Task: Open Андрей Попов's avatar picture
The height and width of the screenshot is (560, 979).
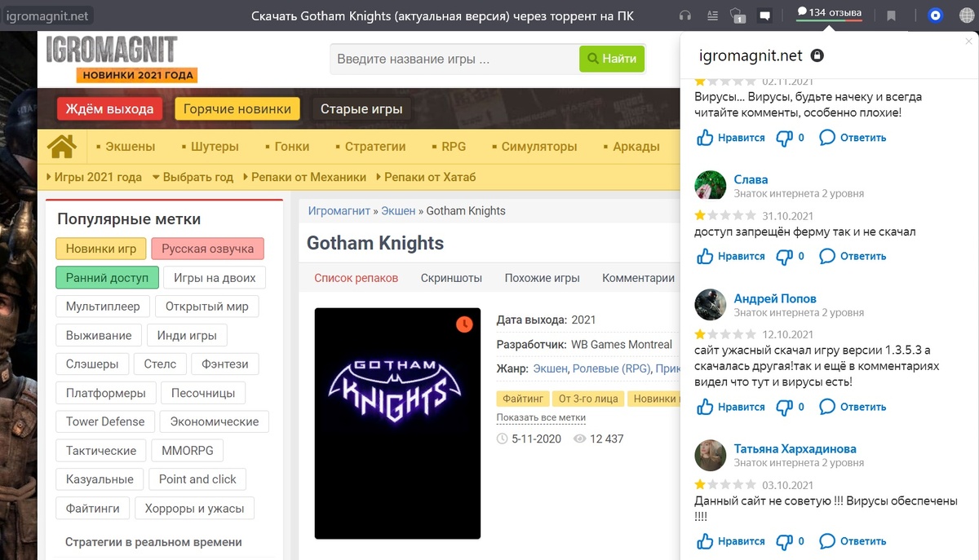Action: (710, 304)
